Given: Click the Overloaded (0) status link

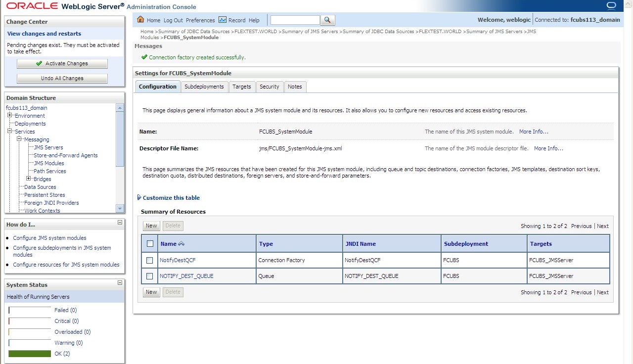Looking at the screenshot, I should (x=73, y=332).
